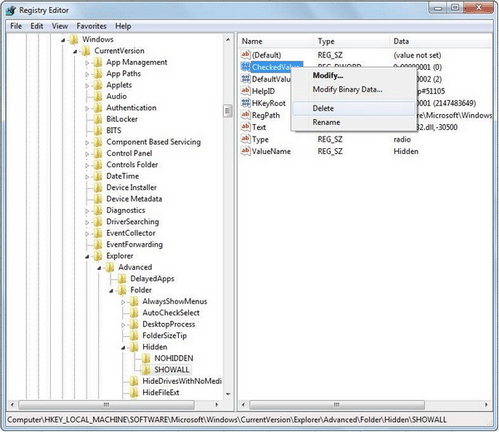Expand the App Management key
This screenshot has width=499, height=432.
point(87,63)
